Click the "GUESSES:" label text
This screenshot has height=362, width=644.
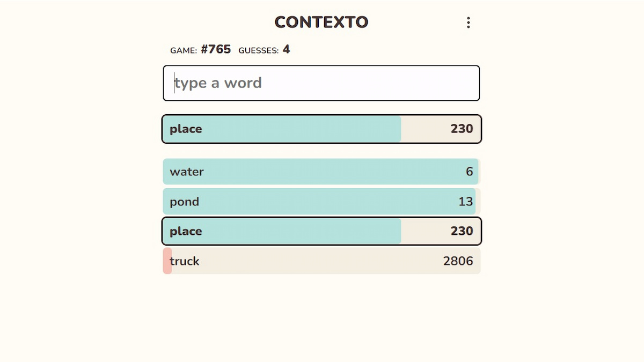[258, 50]
